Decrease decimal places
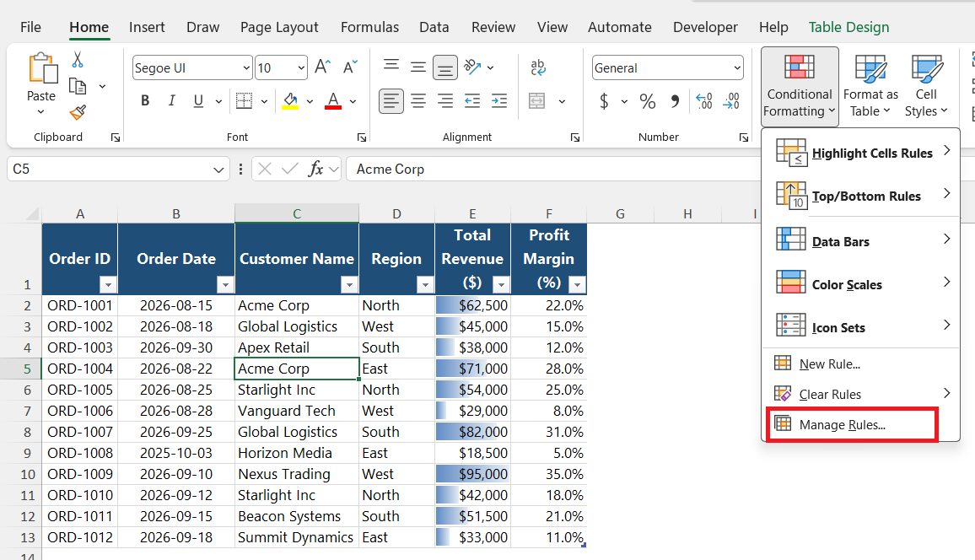The image size is (975, 560). (x=731, y=101)
